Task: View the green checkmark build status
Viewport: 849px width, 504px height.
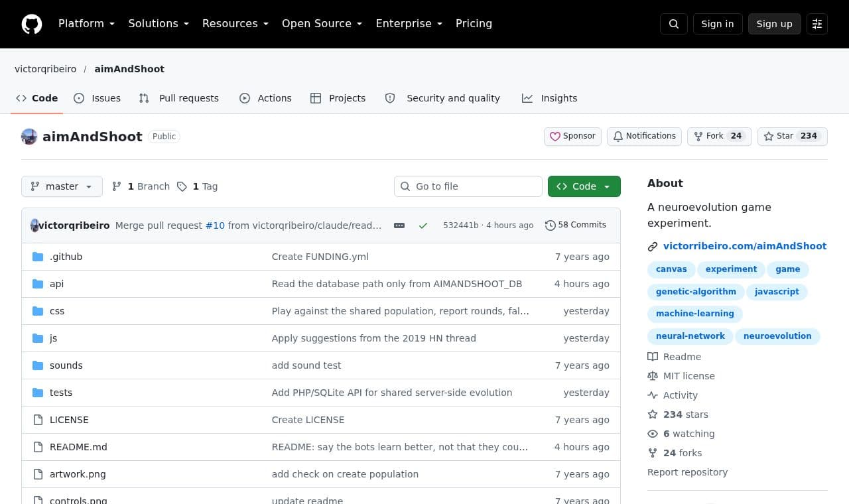Action: click(423, 225)
